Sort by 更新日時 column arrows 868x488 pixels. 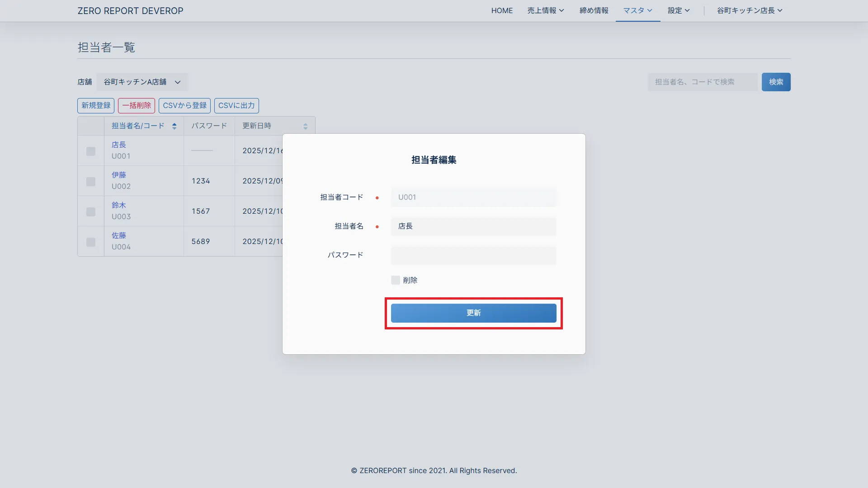pos(305,126)
